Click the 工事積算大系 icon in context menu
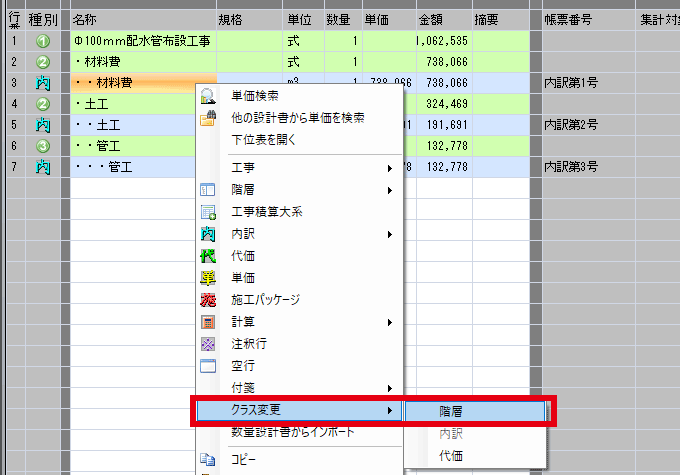Image resolution: width=680 pixels, height=475 pixels. (x=208, y=212)
